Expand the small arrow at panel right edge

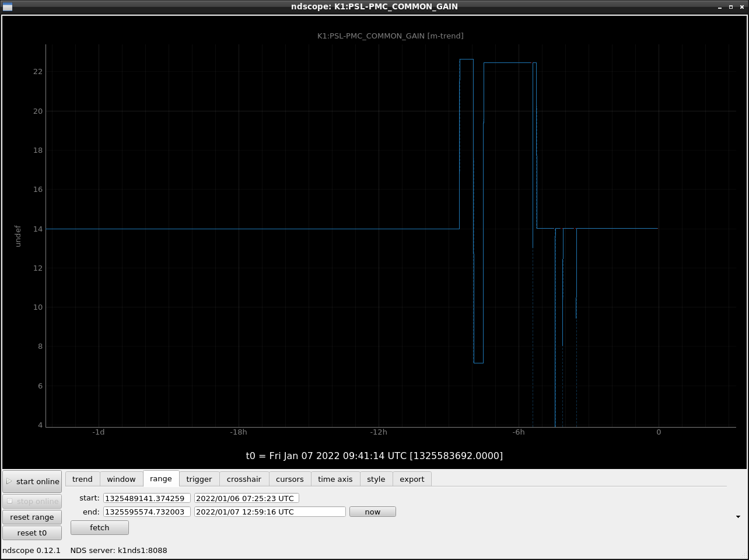pyautogui.click(x=738, y=517)
